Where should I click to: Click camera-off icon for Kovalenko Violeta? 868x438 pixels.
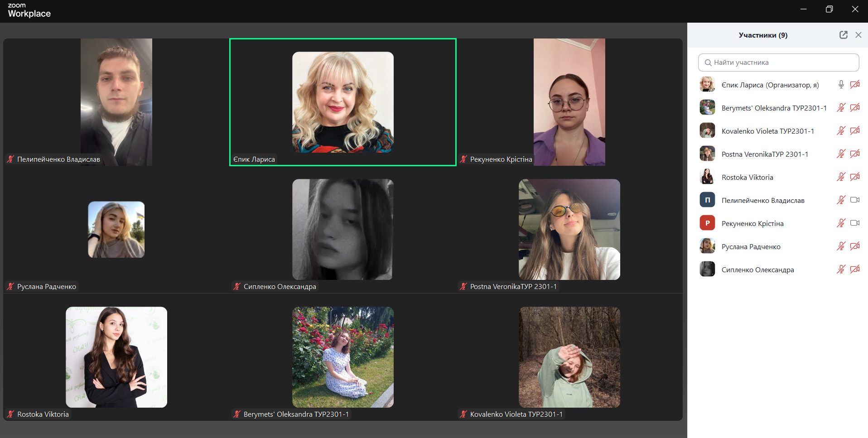[x=855, y=131]
